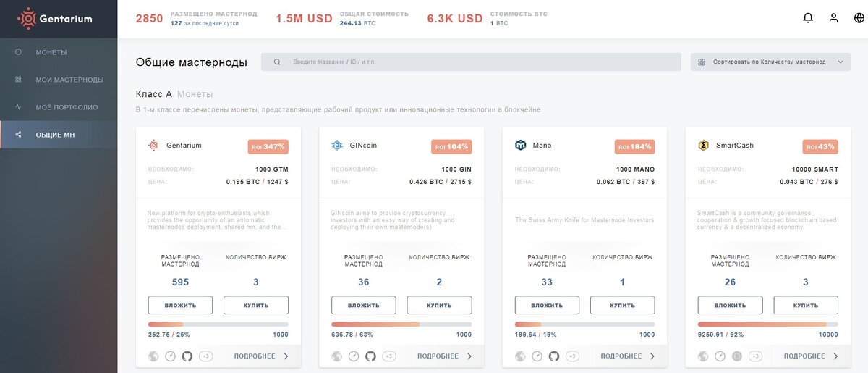
Task: Click Купить on the Mano card
Action: pos(623,305)
